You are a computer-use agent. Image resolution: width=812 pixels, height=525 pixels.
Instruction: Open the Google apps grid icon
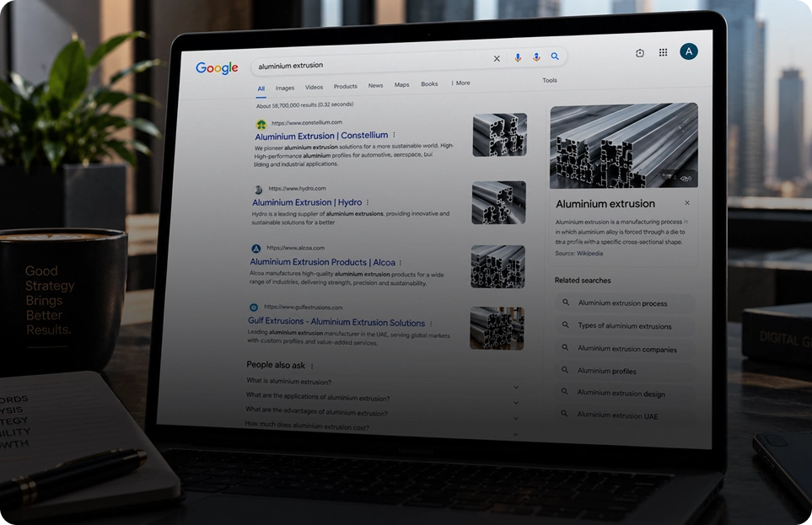pos(663,52)
